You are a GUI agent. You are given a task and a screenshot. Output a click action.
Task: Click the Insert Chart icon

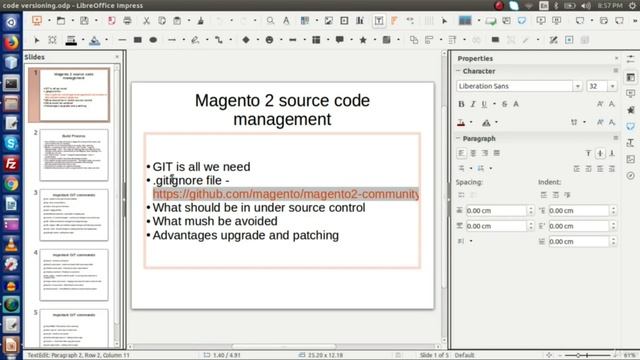pos(360,20)
